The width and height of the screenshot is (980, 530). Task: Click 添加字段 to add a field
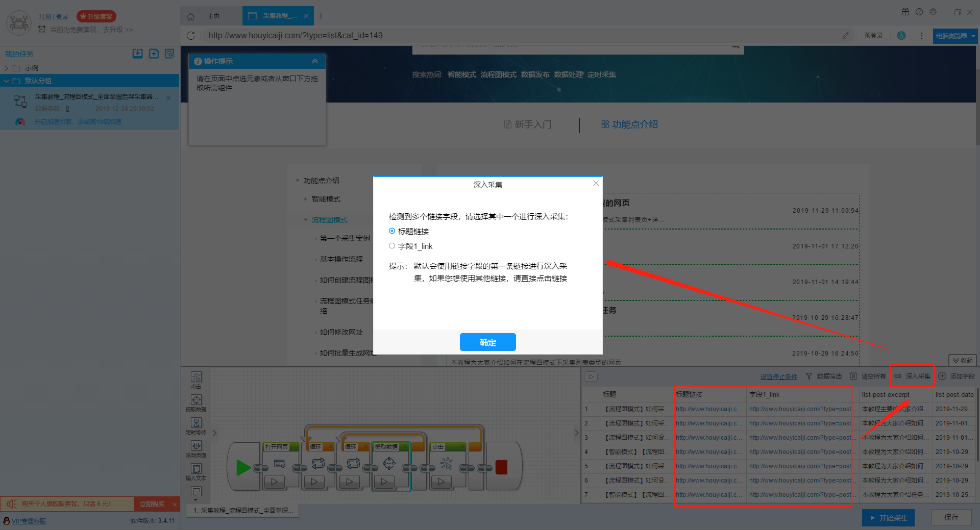[957, 376]
